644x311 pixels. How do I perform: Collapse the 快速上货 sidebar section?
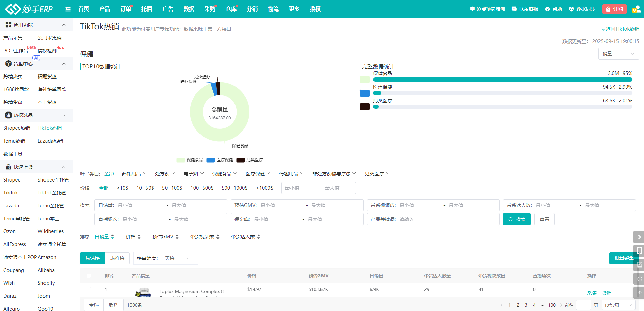64,167
